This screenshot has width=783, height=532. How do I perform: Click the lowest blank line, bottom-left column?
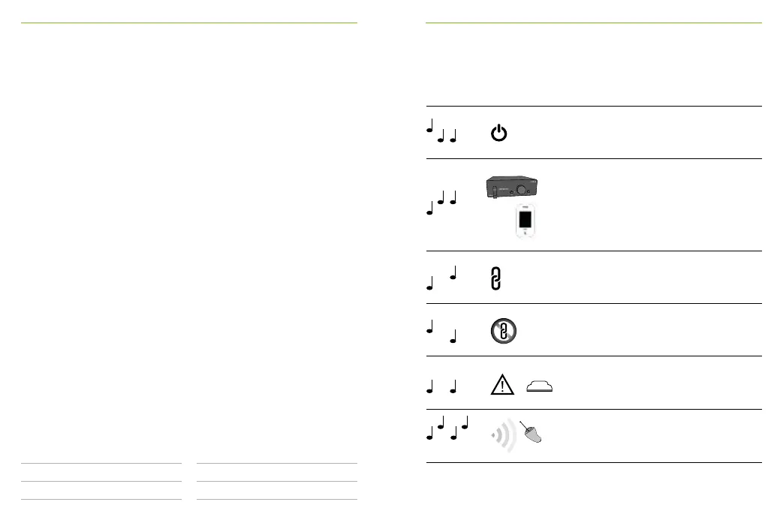point(101,499)
